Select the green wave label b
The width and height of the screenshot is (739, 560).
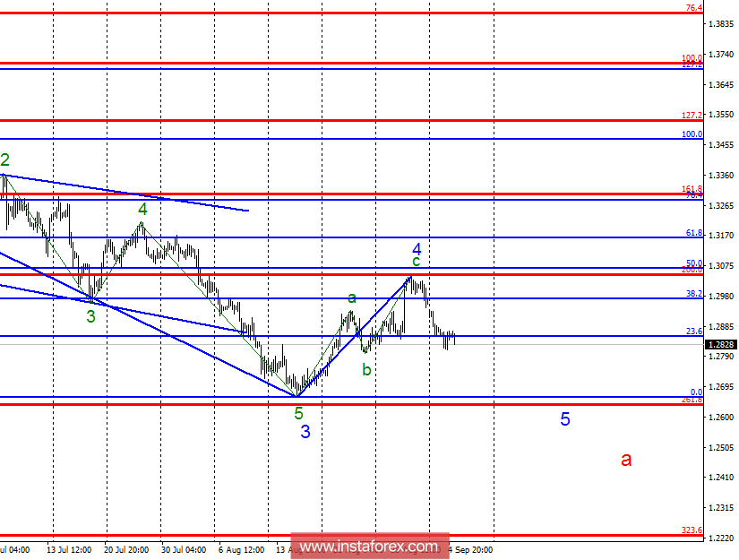365,367
